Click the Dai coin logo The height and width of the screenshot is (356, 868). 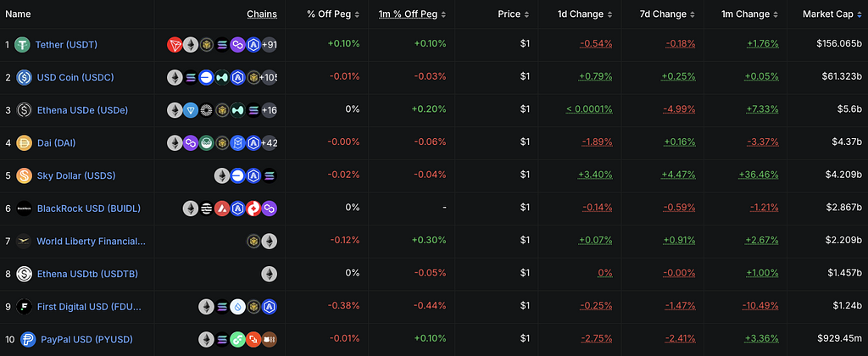(x=24, y=143)
